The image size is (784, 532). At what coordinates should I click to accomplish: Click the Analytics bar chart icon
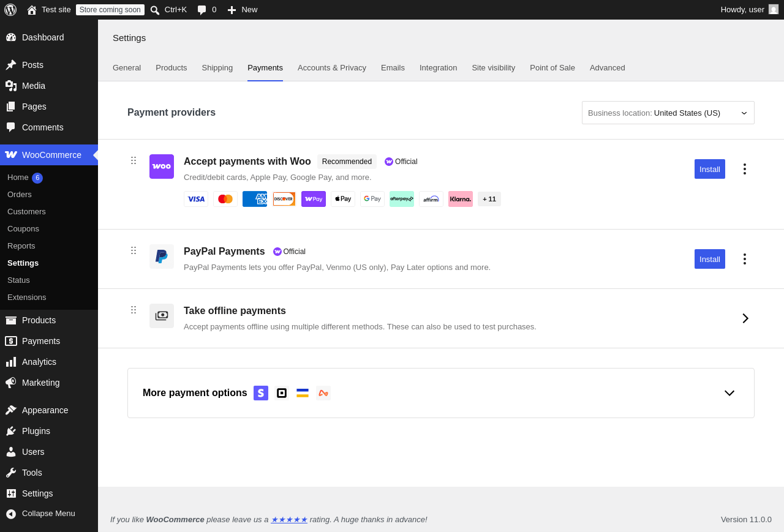[x=11, y=362]
